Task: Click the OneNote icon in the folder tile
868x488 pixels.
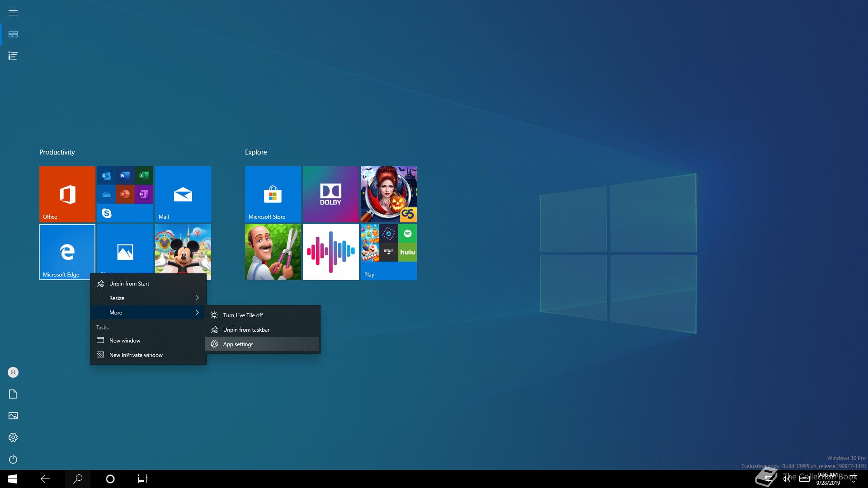Action: pyautogui.click(x=144, y=194)
